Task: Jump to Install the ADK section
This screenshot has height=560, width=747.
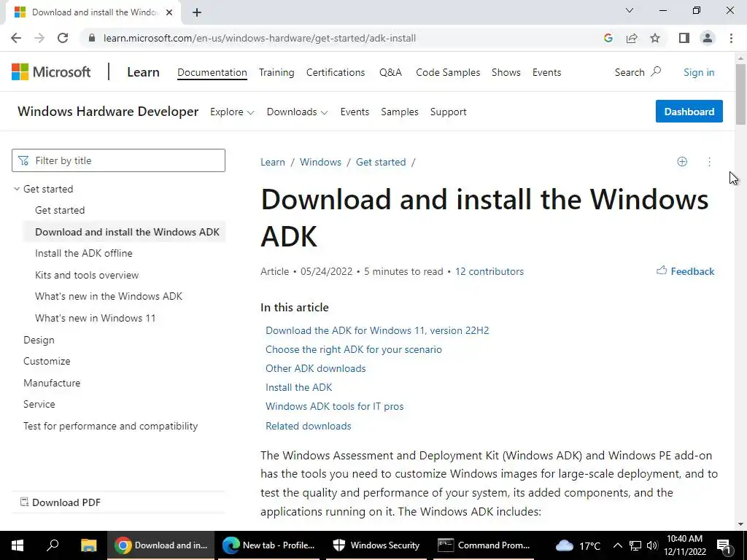Action: [298, 388]
